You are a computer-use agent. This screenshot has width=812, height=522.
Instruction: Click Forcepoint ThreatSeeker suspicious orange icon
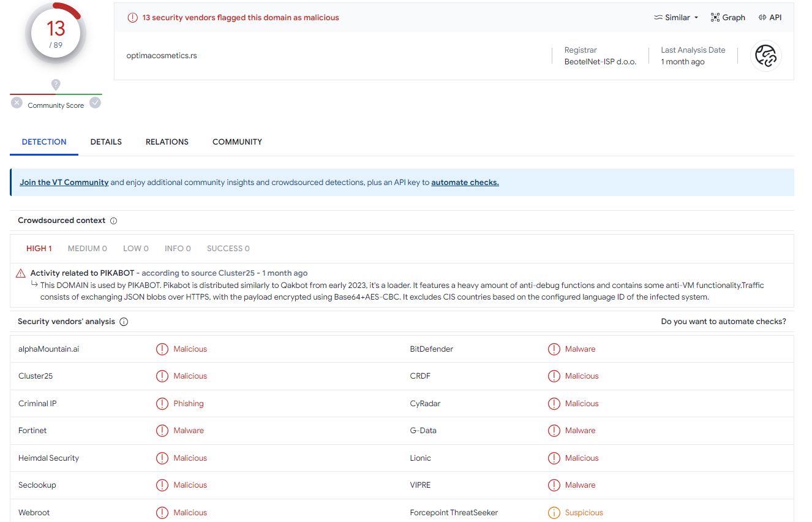(554, 513)
